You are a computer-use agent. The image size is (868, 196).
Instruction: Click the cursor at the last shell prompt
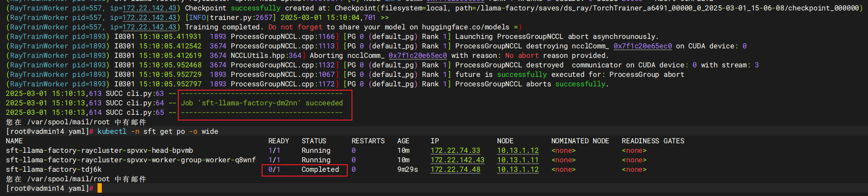(100, 188)
